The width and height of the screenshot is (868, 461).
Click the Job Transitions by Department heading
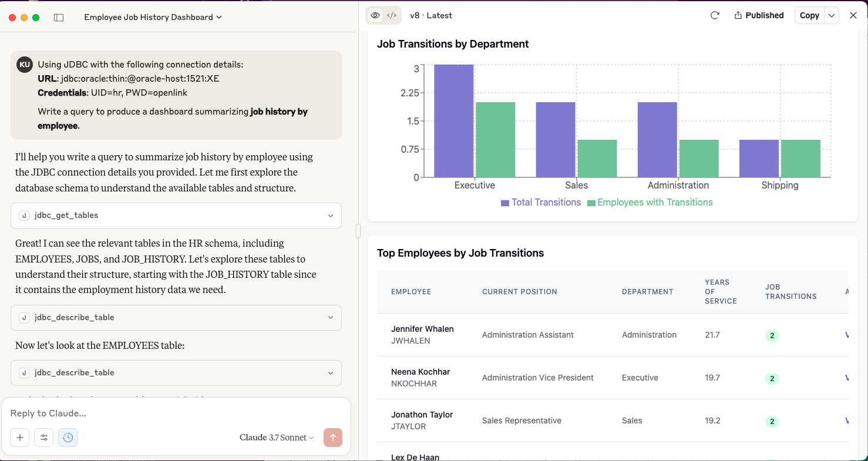(453, 44)
